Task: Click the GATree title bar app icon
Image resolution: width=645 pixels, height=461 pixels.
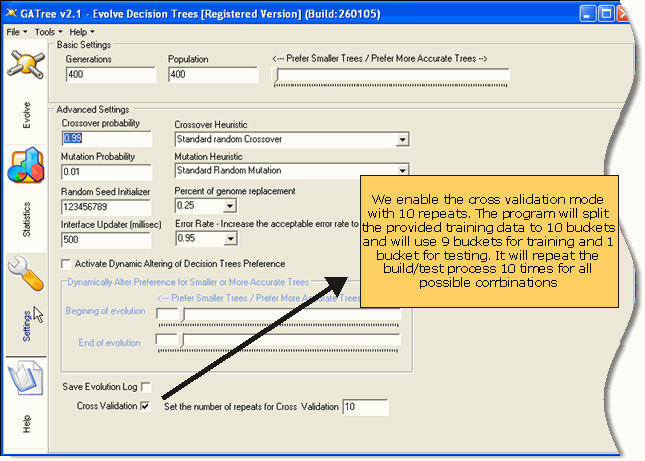Action: (11, 14)
